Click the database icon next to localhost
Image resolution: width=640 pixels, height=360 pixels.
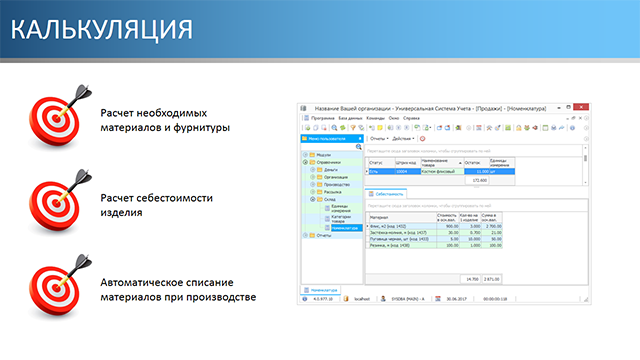[346, 299]
